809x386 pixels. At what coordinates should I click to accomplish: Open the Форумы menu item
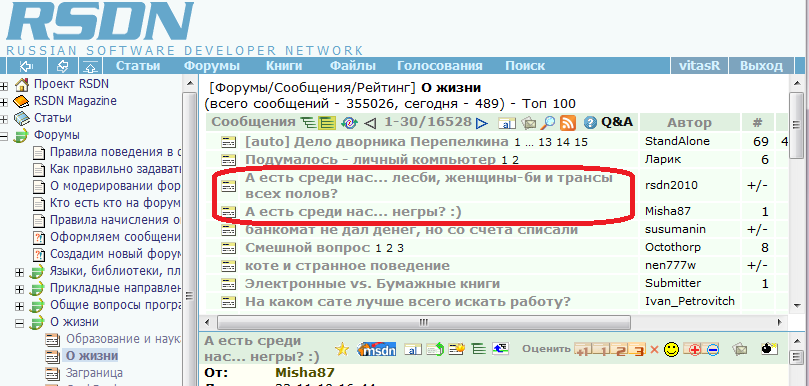pos(212,66)
